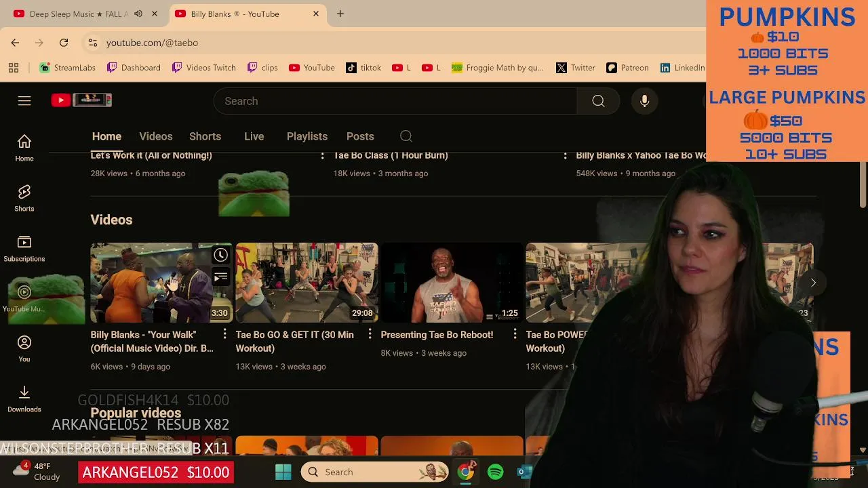This screenshot has height=488, width=868.
Task: Open the LinkedIn bookmark
Action: click(x=682, y=68)
